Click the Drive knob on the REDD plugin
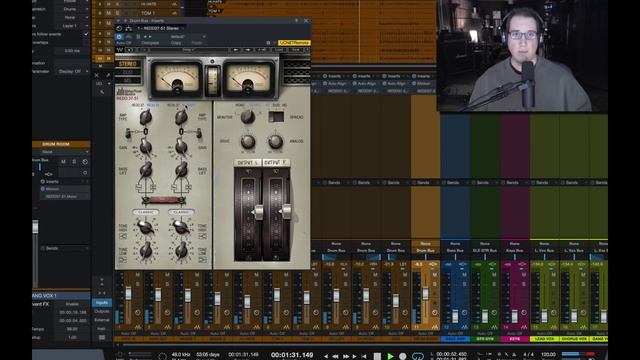 pos(247,142)
